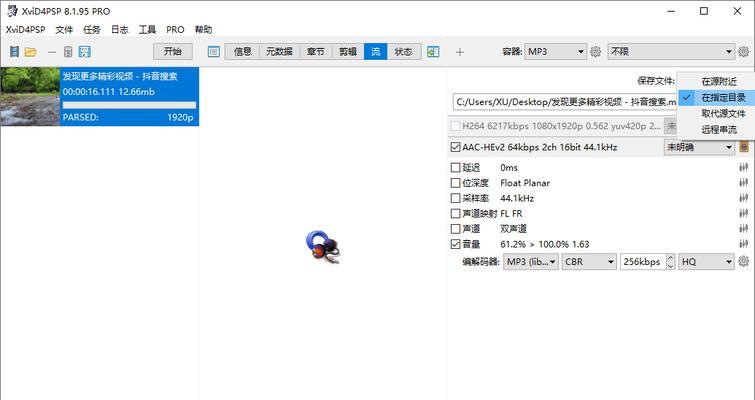Click the remove task minus icon
Image resolution: width=755 pixels, height=400 pixels.
[52, 52]
